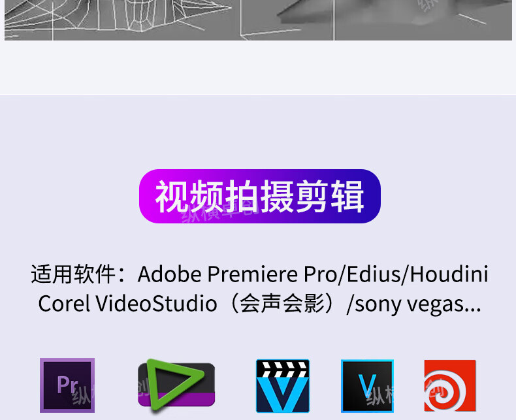
Task: Click the white Pr letters in Premiere logo
Action: tap(68, 384)
